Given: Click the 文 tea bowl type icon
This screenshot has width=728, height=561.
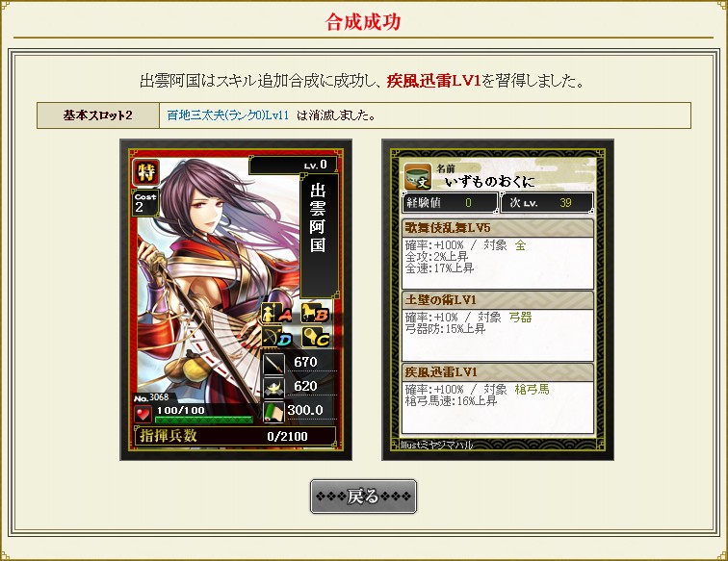Looking at the screenshot, I should point(417,177).
